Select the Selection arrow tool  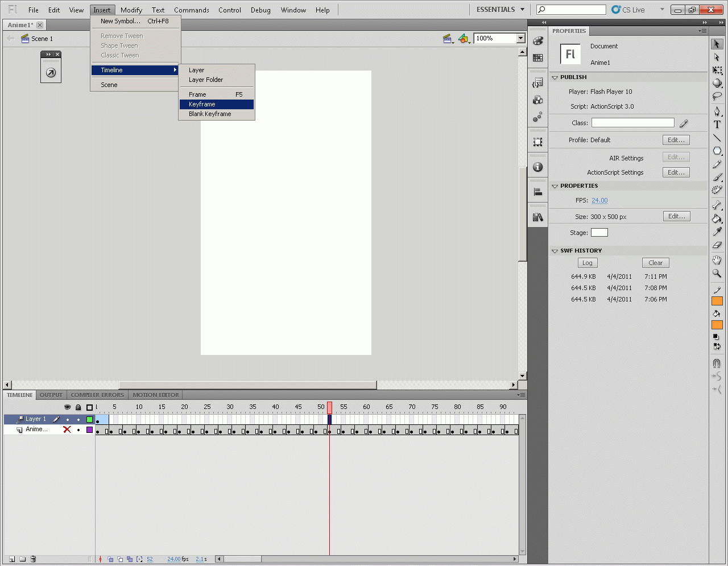coord(717,44)
